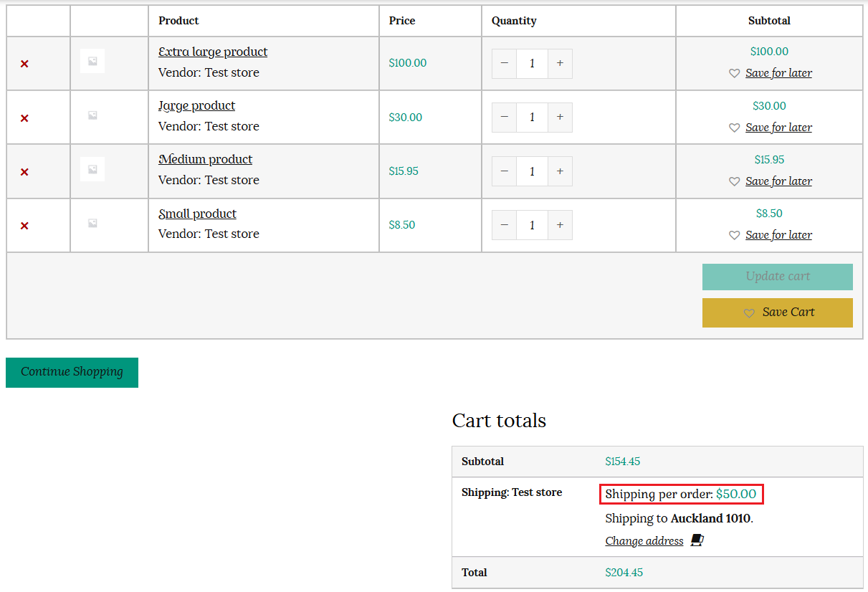
Task: Save Extra large product for later
Action: [x=778, y=73]
